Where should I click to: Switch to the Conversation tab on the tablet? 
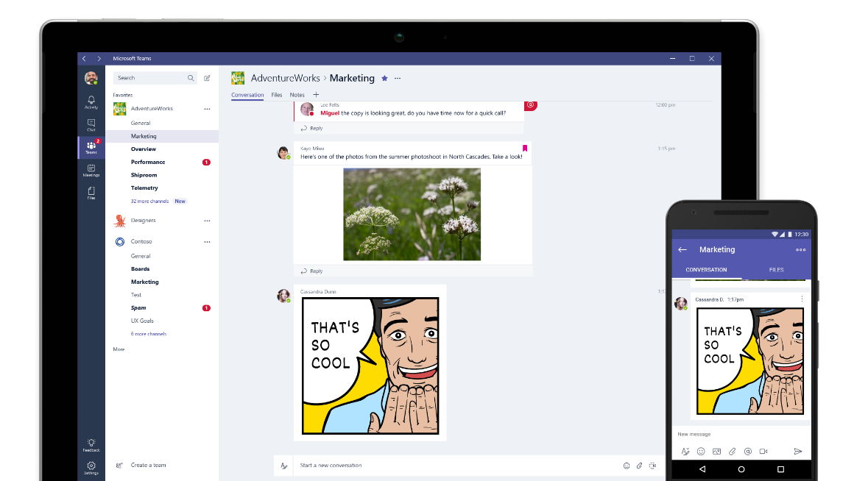point(247,95)
